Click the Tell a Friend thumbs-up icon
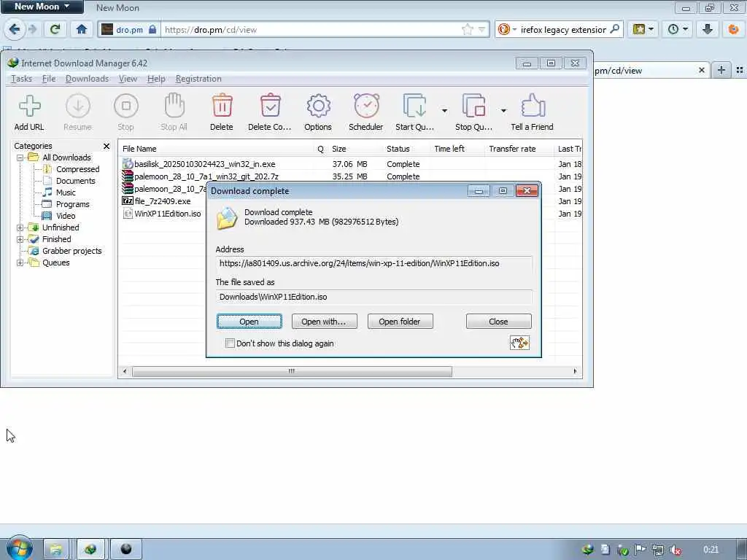747x560 pixels. (533, 105)
